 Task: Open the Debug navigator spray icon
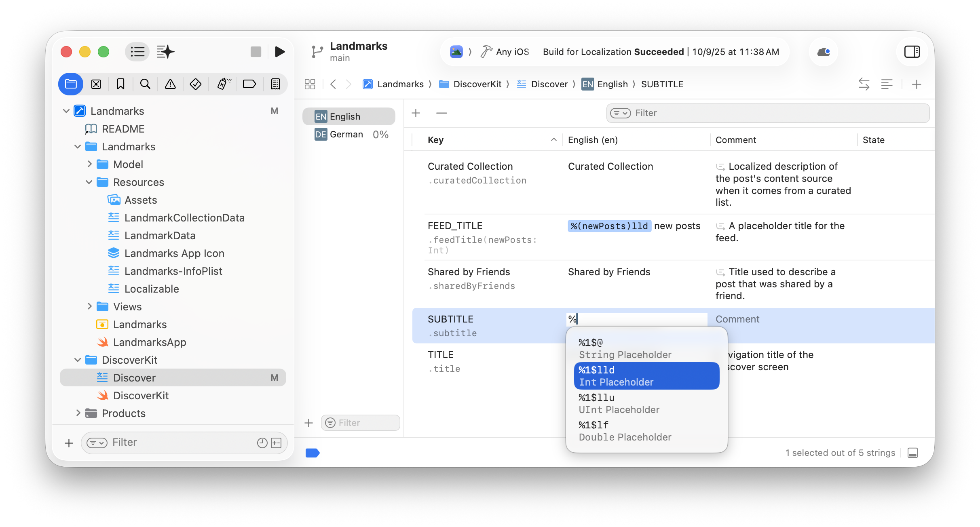224,84
